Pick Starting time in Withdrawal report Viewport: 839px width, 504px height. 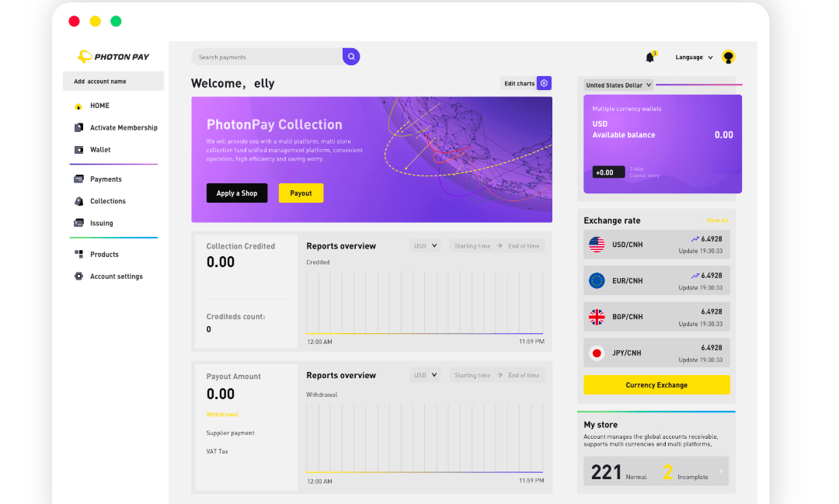click(x=472, y=375)
